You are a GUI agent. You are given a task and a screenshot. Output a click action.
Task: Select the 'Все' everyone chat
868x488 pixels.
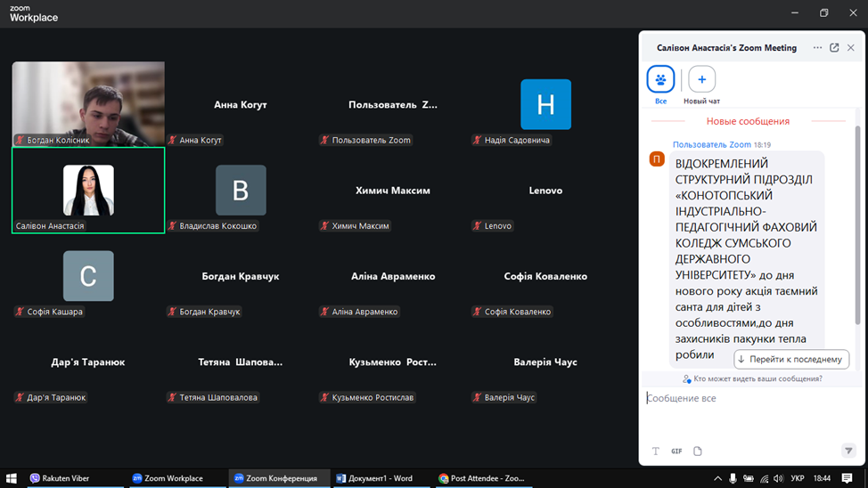(x=660, y=80)
